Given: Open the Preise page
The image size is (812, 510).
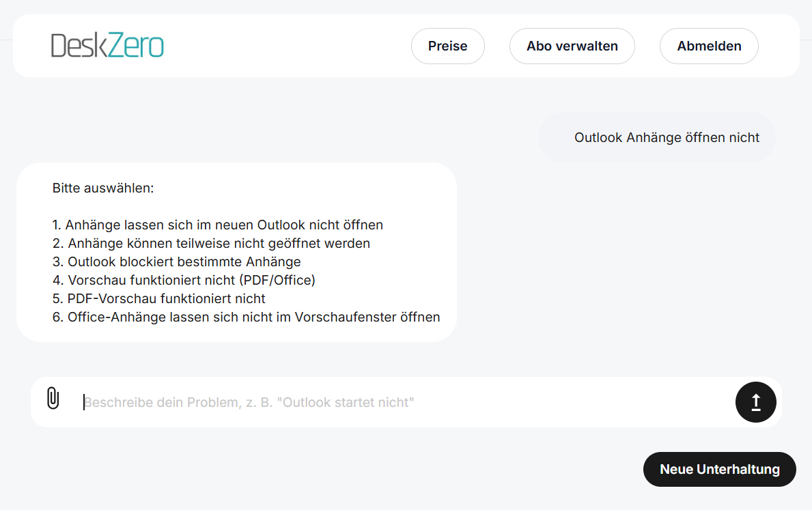Looking at the screenshot, I should tap(447, 46).
